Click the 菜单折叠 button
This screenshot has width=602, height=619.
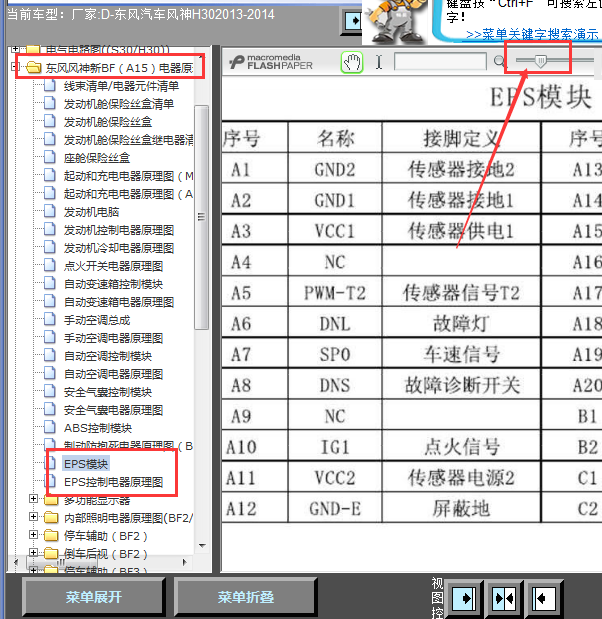pos(246,597)
